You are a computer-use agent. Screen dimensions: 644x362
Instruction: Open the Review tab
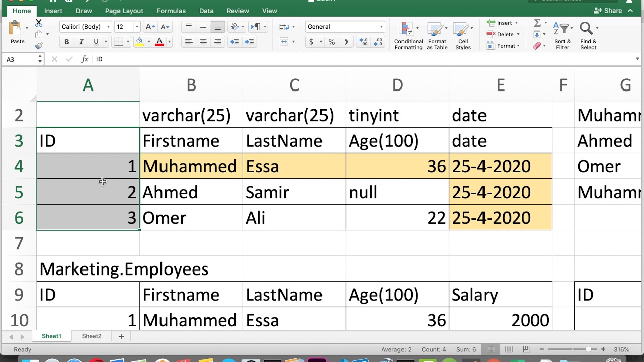237,11
